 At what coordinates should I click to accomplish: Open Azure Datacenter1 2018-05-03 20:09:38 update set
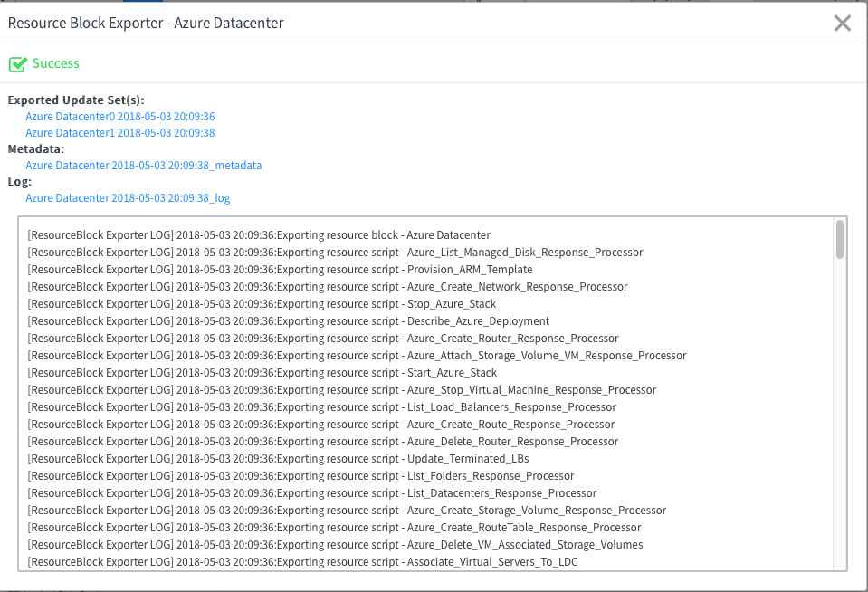click(x=120, y=133)
